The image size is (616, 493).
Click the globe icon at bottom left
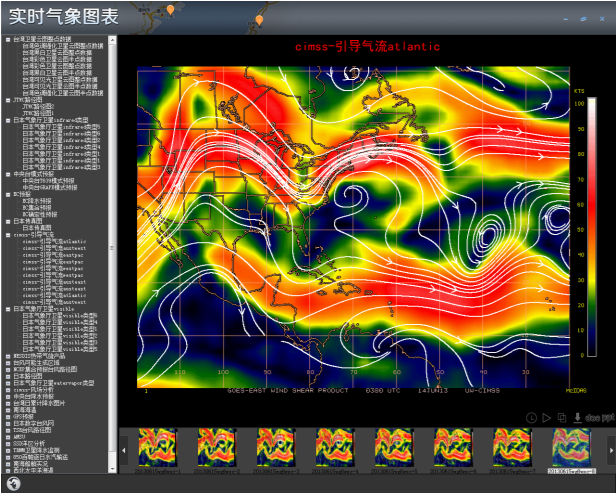coord(12,484)
